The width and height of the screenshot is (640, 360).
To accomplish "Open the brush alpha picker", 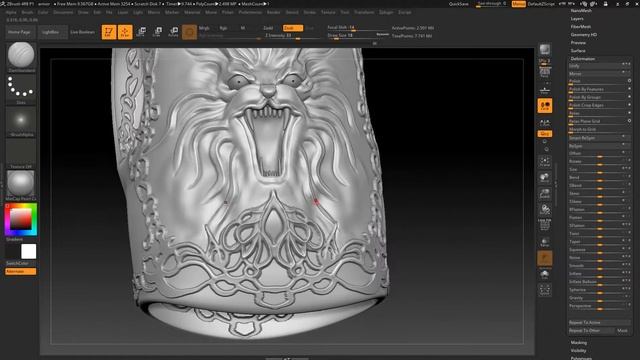I will click(x=21, y=120).
